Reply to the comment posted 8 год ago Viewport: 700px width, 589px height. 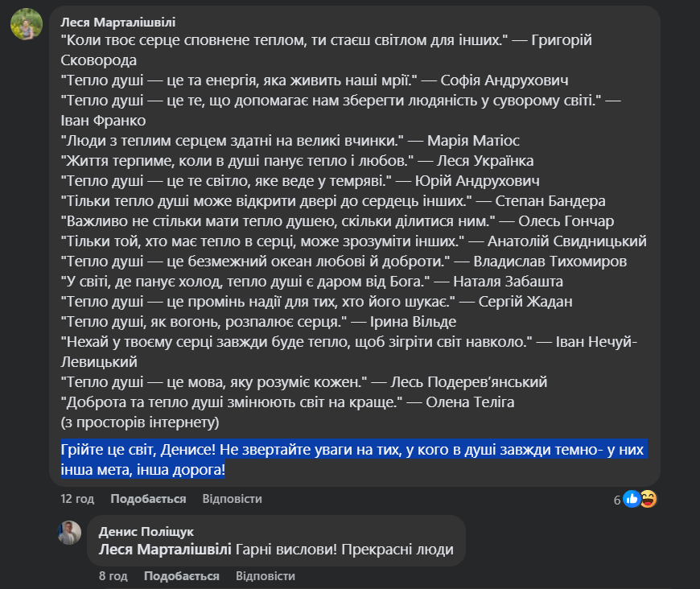point(265,576)
